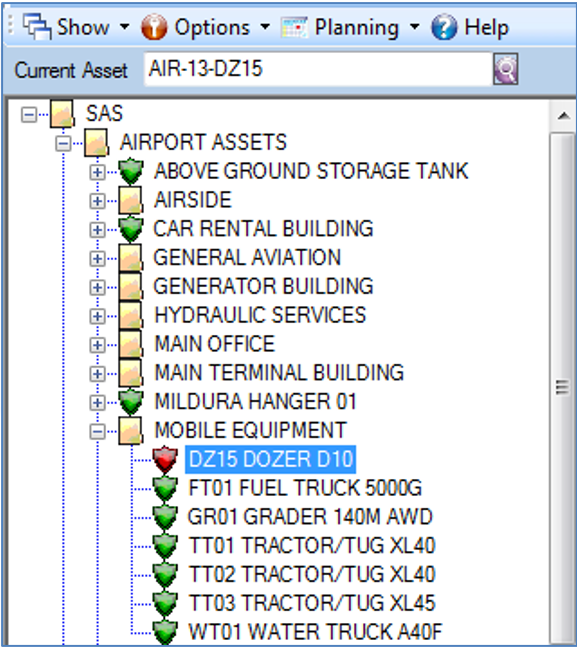
Task: Collapse the Mobile Equipment node
Action: tap(97, 432)
